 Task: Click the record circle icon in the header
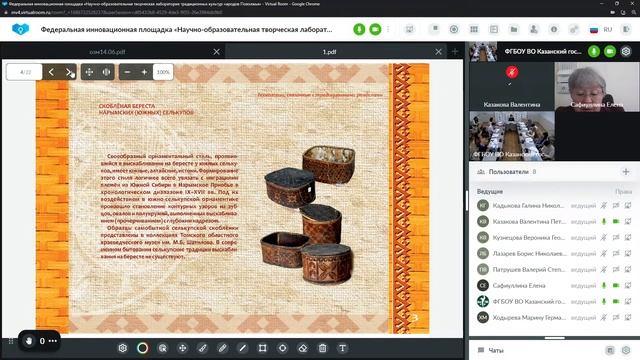click(454, 29)
